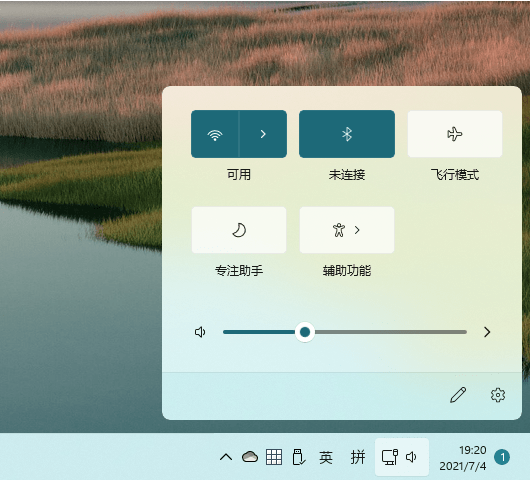The image size is (531, 480).
Task: Click the 可用 Wi-Fi label
Action: coord(239,175)
